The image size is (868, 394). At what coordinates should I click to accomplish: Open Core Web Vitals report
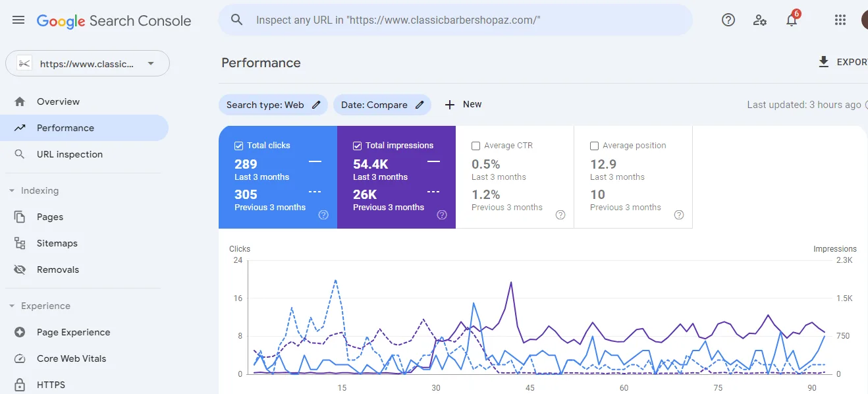84,358
